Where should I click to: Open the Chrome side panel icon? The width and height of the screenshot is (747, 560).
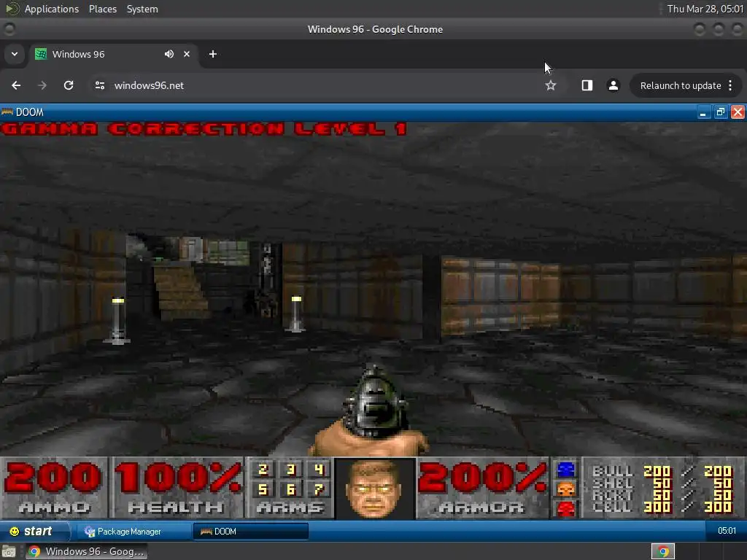(x=587, y=85)
